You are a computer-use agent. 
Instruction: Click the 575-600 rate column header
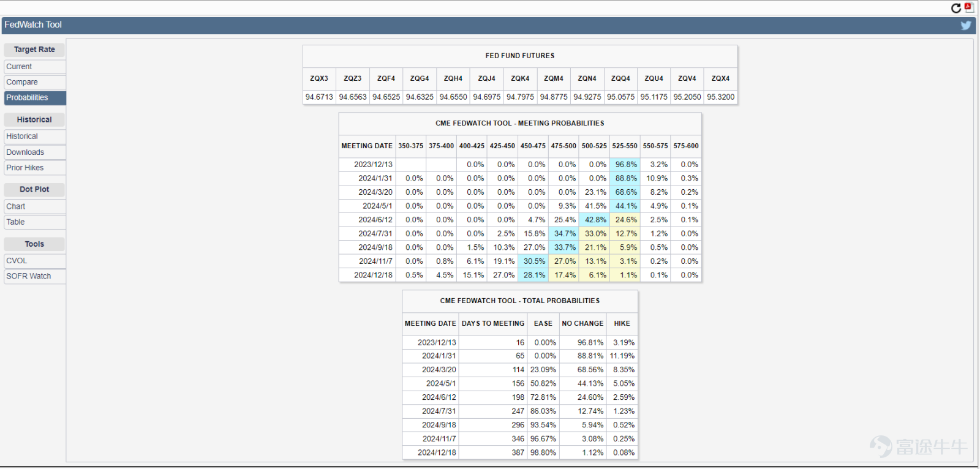tap(686, 146)
